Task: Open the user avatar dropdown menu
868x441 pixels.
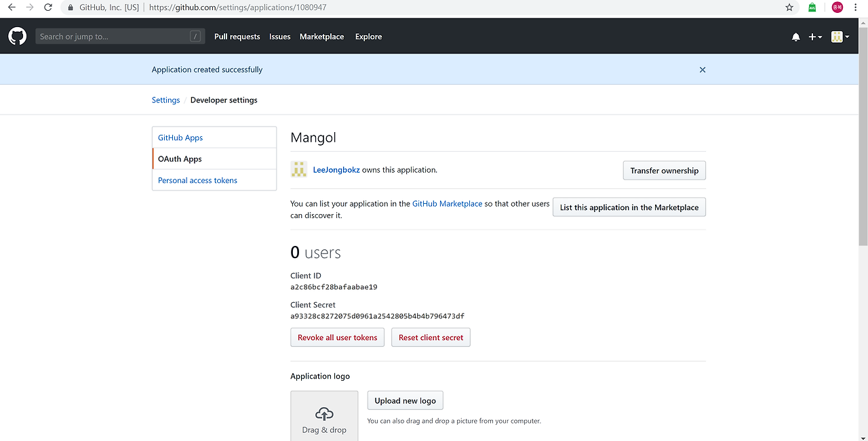Action: pyautogui.click(x=840, y=37)
